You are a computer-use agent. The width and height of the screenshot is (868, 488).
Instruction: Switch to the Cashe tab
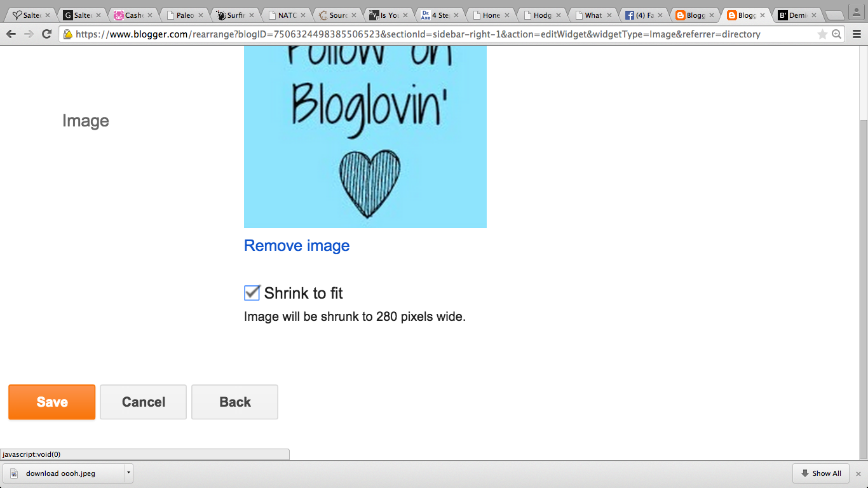click(x=134, y=15)
